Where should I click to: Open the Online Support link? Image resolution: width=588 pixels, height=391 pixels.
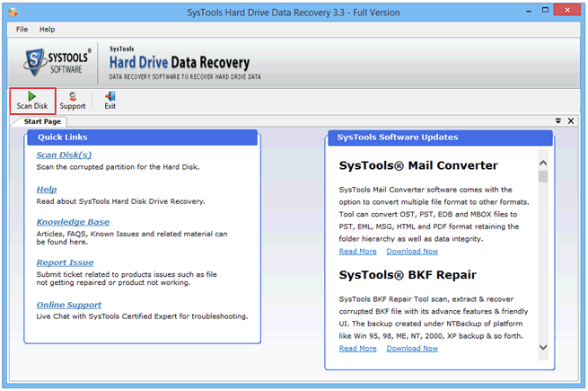69,305
